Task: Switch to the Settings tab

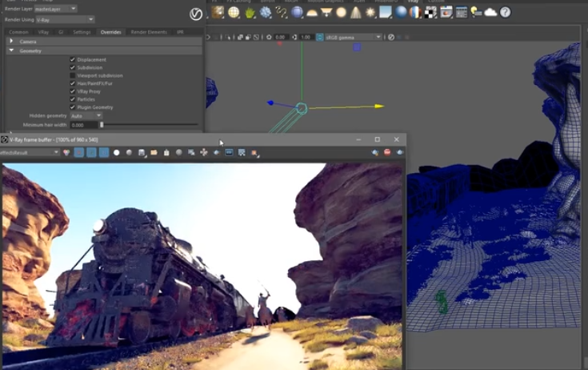Action: [x=82, y=32]
